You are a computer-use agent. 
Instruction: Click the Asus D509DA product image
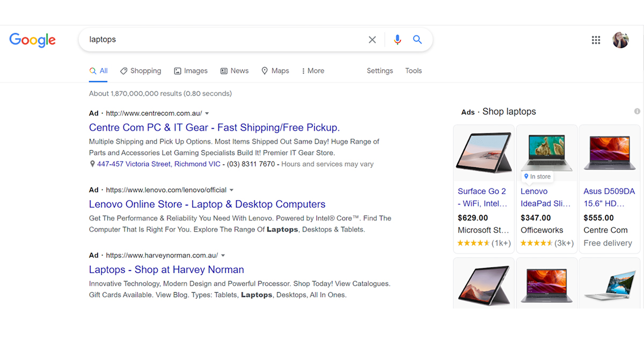(x=610, y=152)
